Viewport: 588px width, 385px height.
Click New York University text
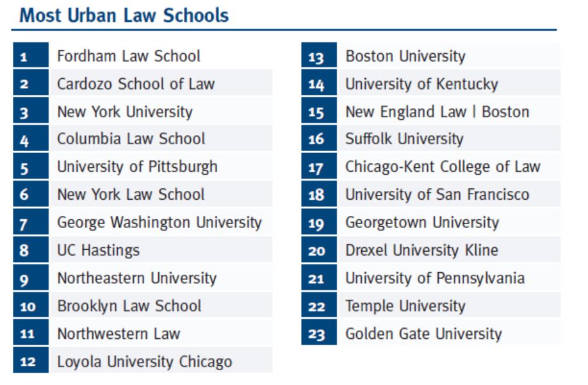pos(125,111)
